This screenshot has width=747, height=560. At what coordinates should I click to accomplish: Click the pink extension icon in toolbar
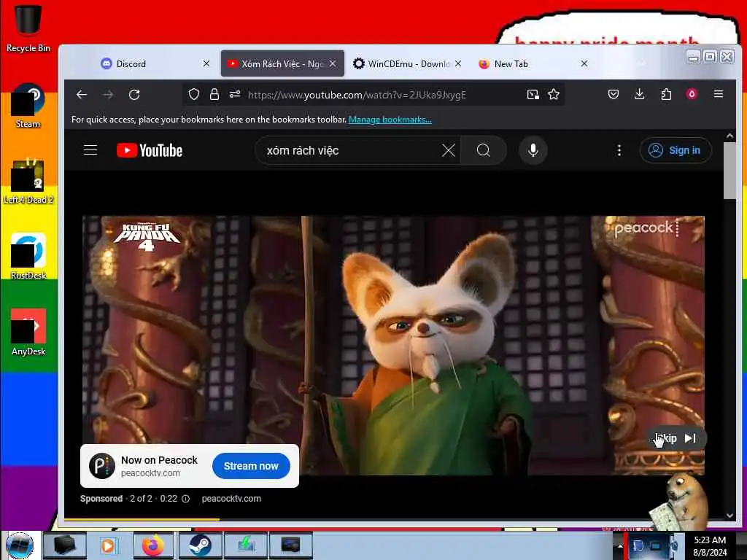(692, 94)
